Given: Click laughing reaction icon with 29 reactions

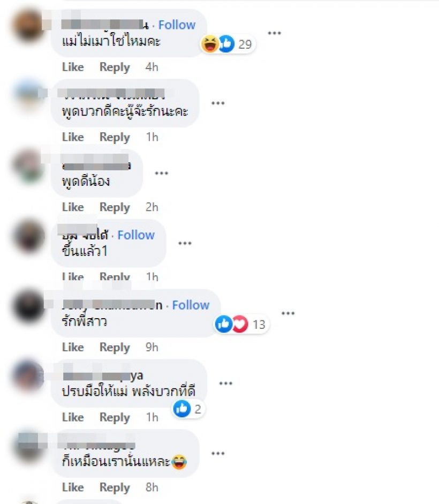Looking at the screenshot, I should click(x=210, y=44).
